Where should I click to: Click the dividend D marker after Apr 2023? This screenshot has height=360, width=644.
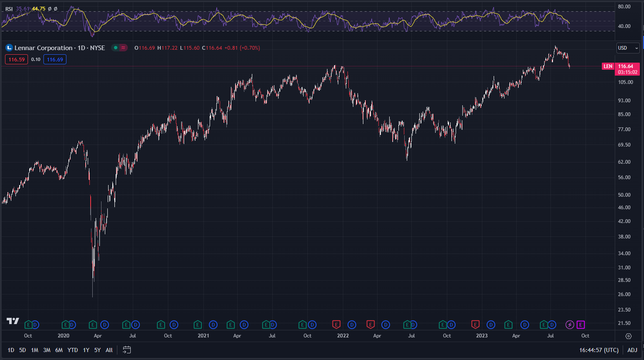coord(525,325)
